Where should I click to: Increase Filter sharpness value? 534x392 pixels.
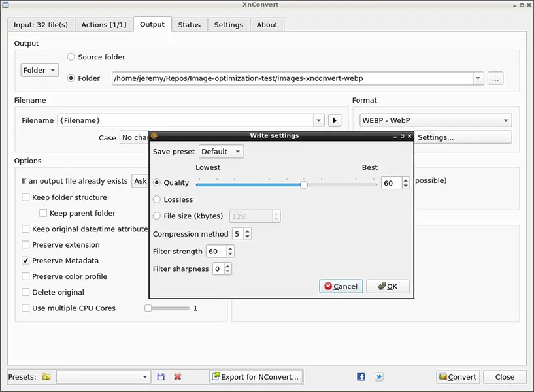[227, 266]
